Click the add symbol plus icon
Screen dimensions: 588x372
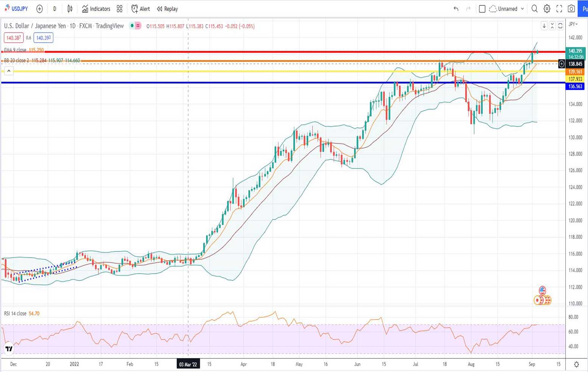click(x=39, y=9)
